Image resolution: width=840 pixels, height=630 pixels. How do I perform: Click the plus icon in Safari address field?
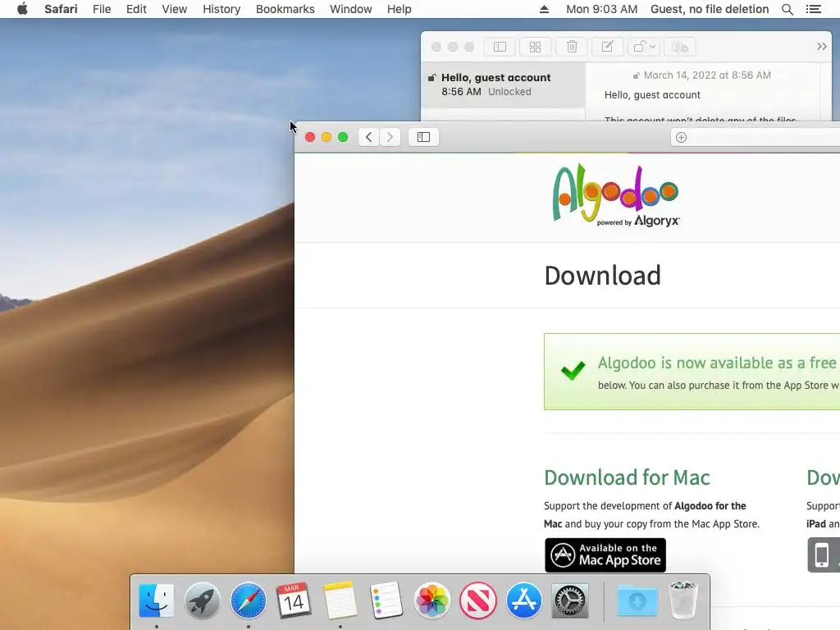[x=681, y=138]
